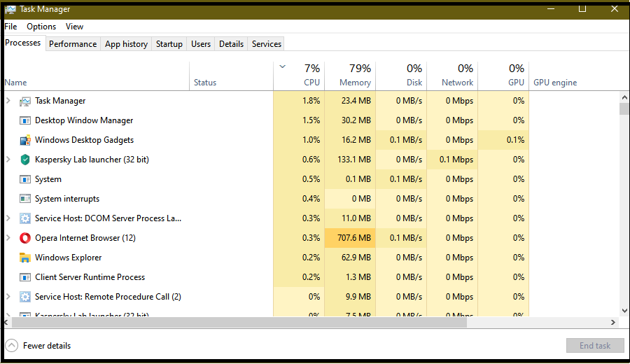Image resolution: width=630 pixels, height=364 pixels.
Task: Expand the Task Manager process row
Action: pos(8,101)
